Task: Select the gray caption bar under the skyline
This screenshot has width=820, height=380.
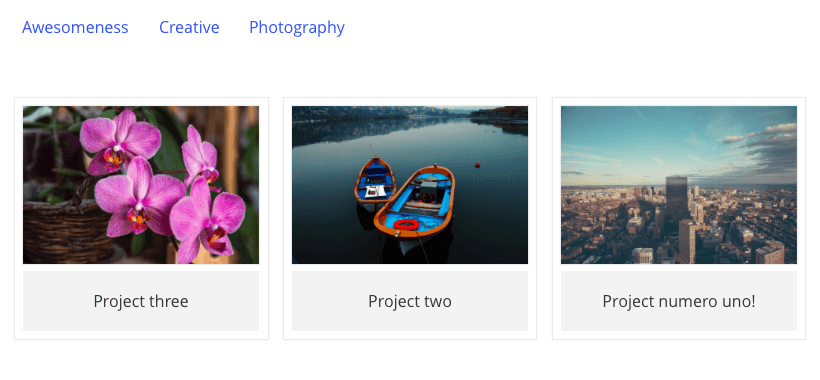Action: [x=679, y=301]
